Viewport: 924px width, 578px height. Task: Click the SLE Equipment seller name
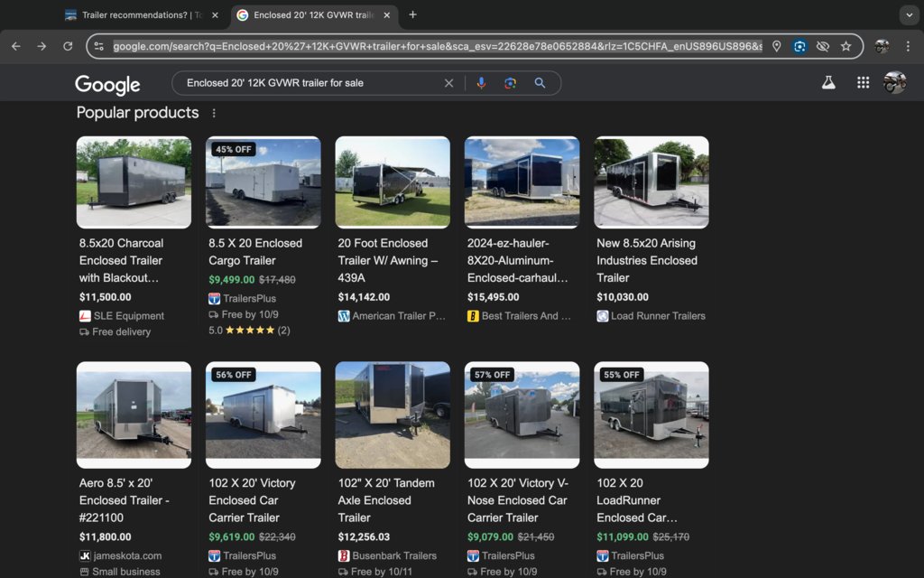click(128, 316)
